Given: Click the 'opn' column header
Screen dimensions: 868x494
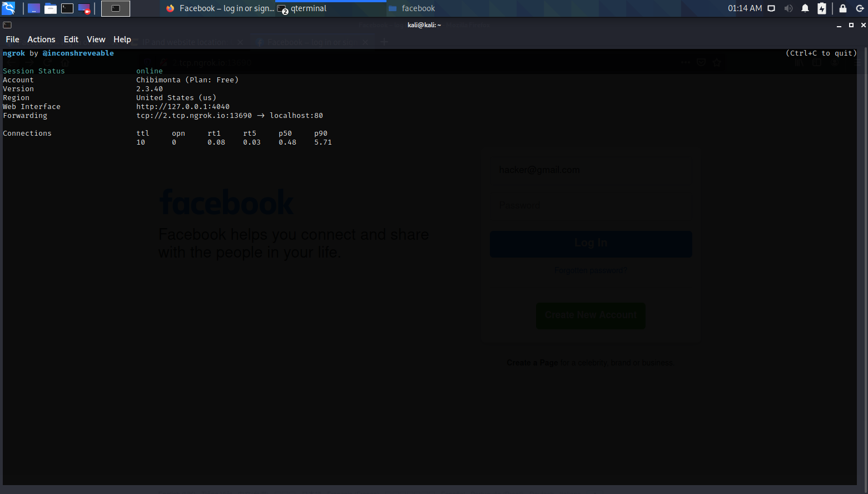Looking at the screenshot, I should (178, 134).
